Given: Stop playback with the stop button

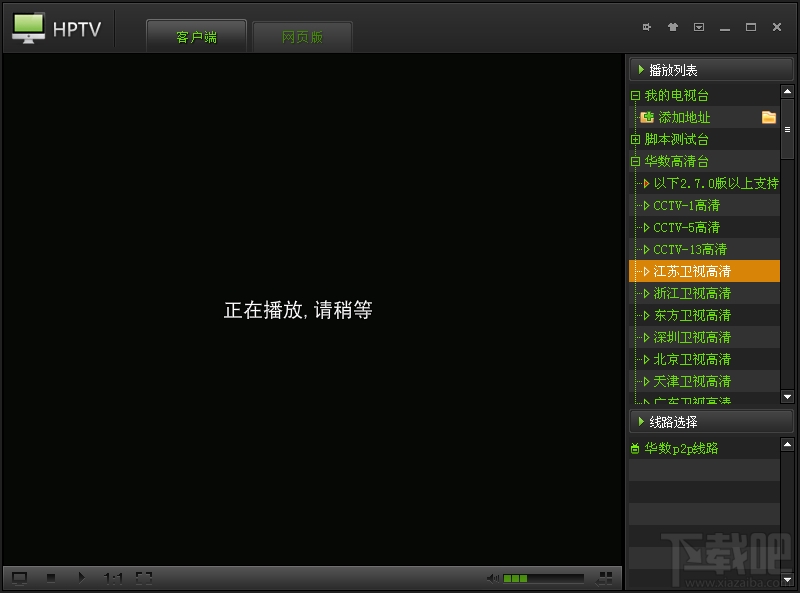Looking at the screenshot, I should pyautogui.click(x=51, y=578).
